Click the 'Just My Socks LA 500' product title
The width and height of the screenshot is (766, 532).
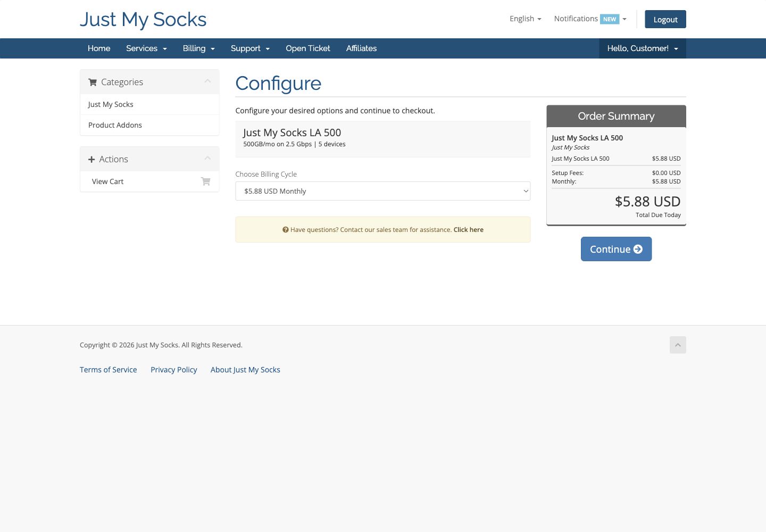point(292,132)
